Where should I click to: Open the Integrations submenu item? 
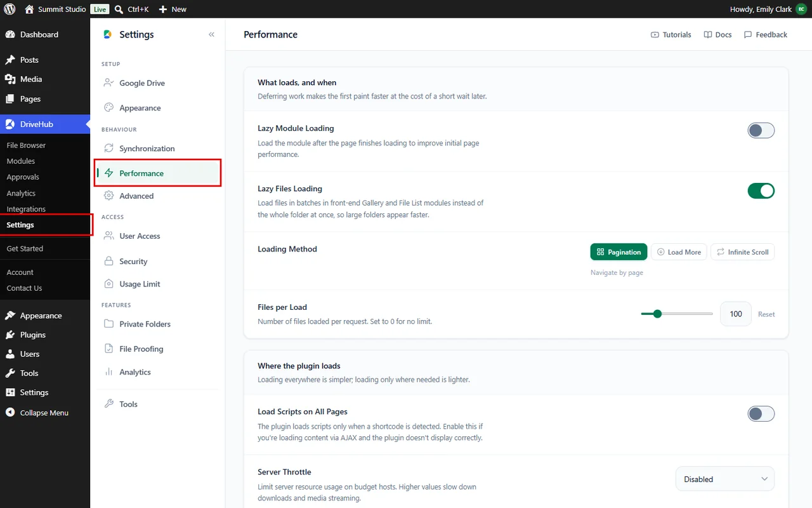[26, 209]
